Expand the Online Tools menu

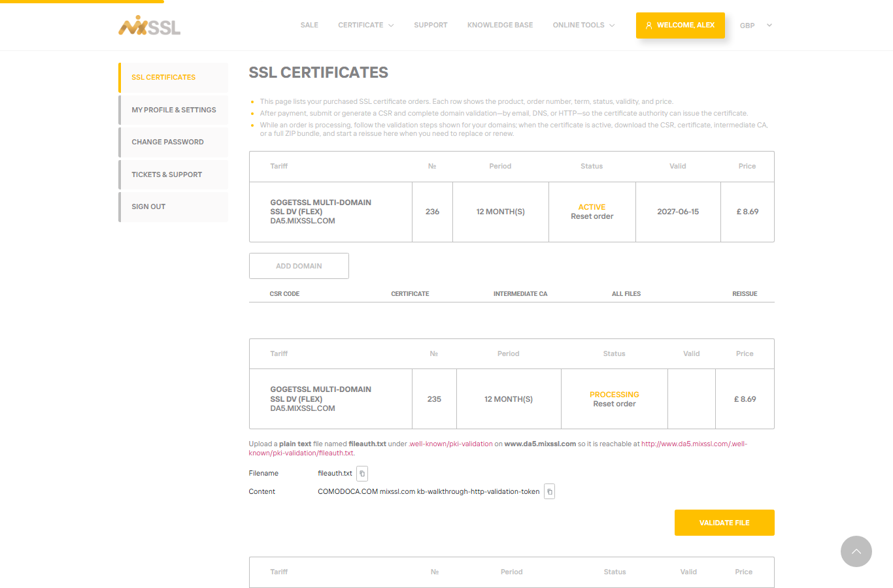[584, 25]
